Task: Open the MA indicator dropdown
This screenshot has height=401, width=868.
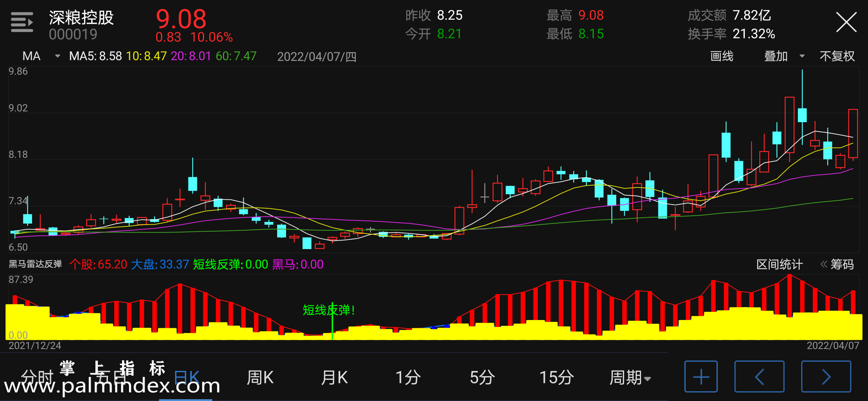Action: click(x=41, y=56)
